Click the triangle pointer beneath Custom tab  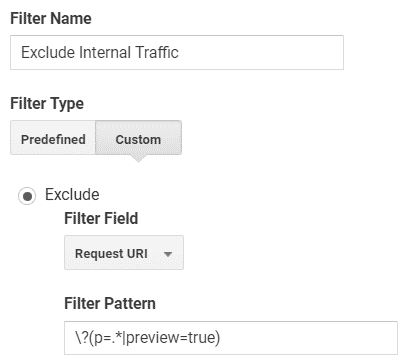[x=138, y=158]
